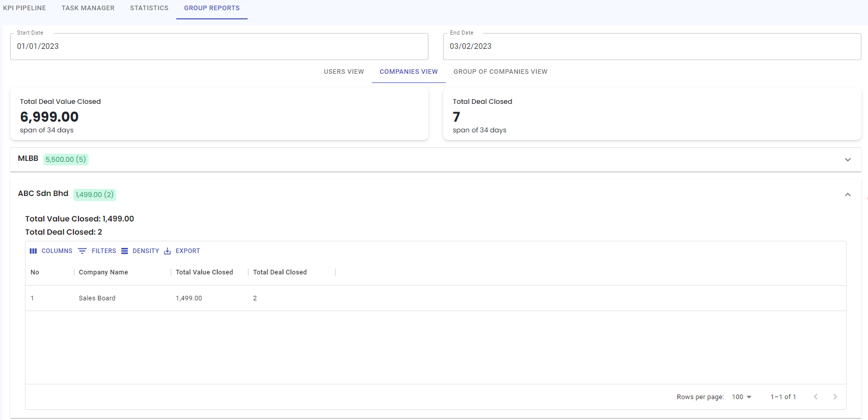Go to next table page

point(835,397)
